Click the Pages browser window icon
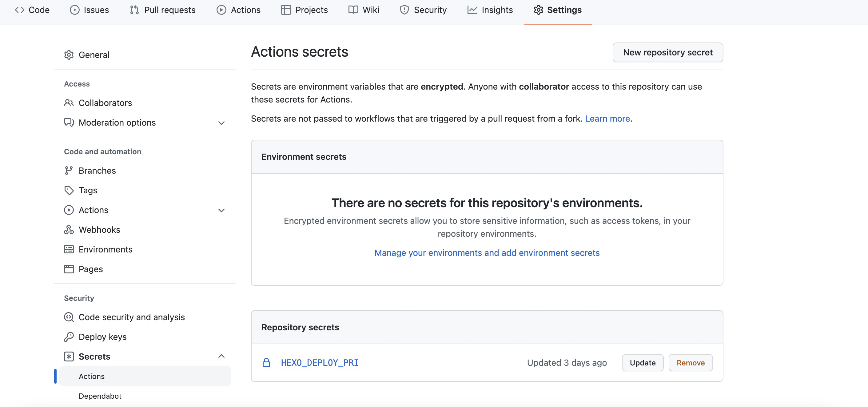 (69, 269)
